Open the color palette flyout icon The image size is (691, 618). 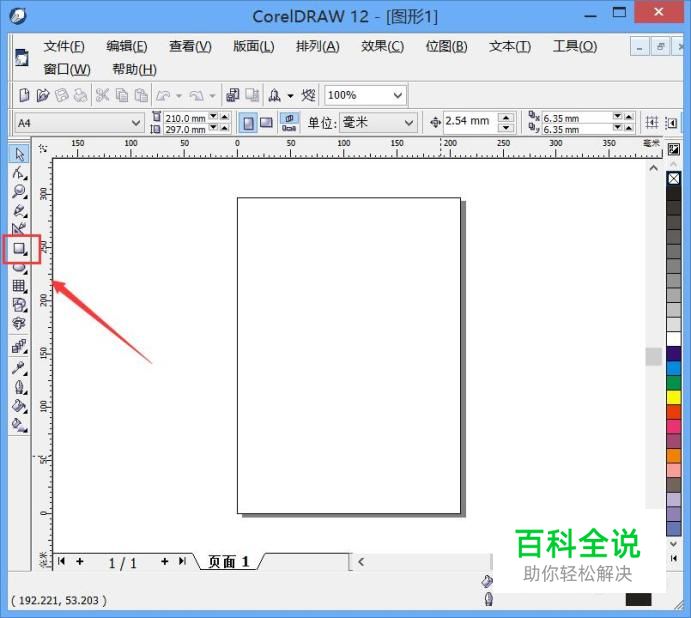point(674,149)
